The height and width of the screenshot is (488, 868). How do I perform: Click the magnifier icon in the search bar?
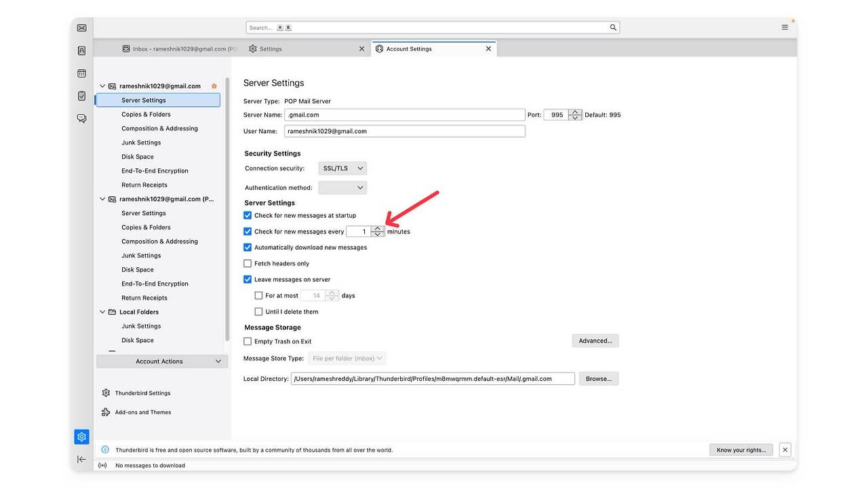pos(613,28)
